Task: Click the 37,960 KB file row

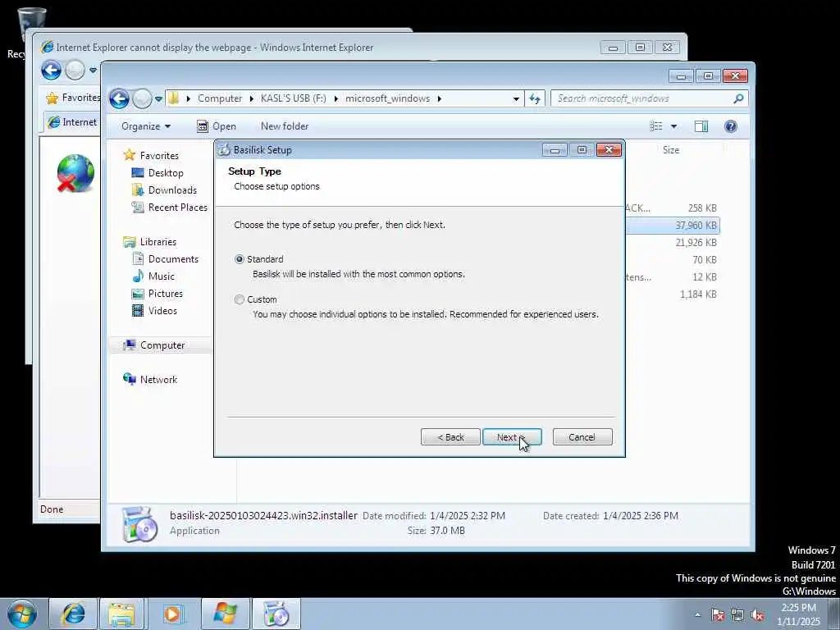Action: tap(673, 226)
